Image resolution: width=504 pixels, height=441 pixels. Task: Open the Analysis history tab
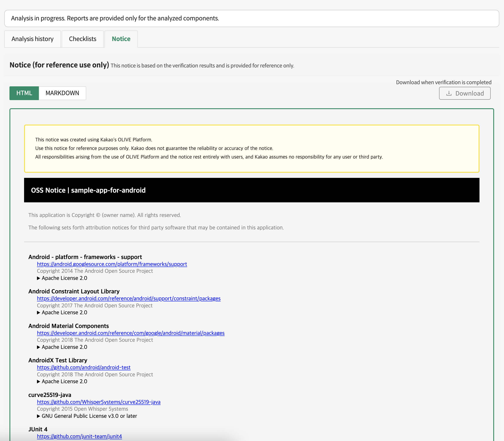(32, 39)
